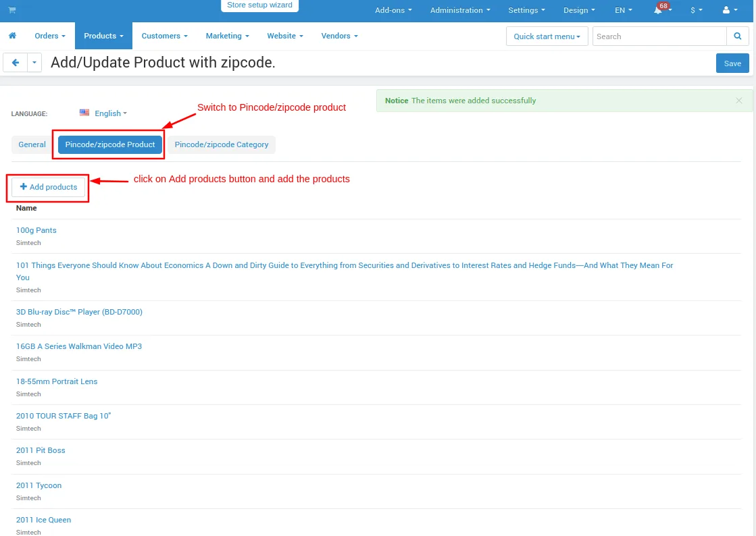The image size is (756, 536).
Task: Switch to the General tab
Action: pyautogui.click(x=32, y=144)
